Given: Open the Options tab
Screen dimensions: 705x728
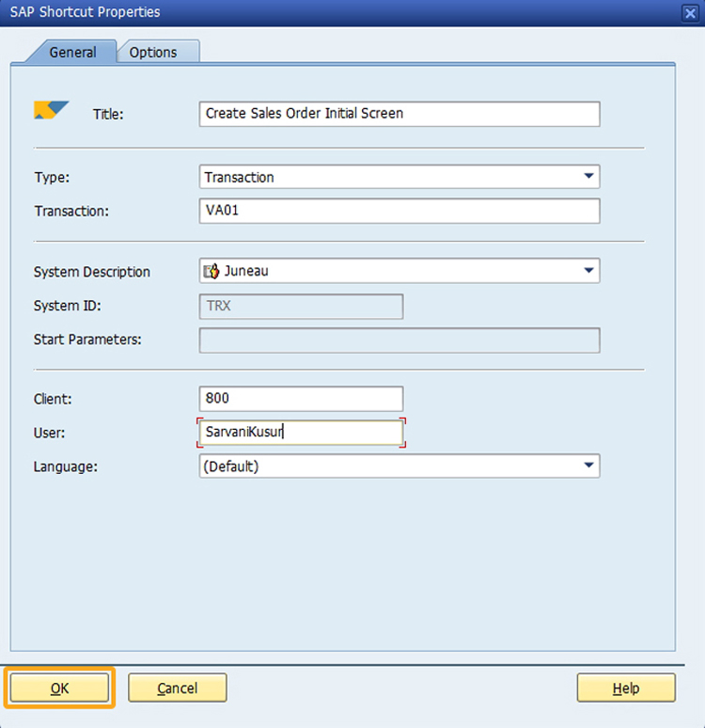Looking at the screenshot, I should tap(153, 53).
